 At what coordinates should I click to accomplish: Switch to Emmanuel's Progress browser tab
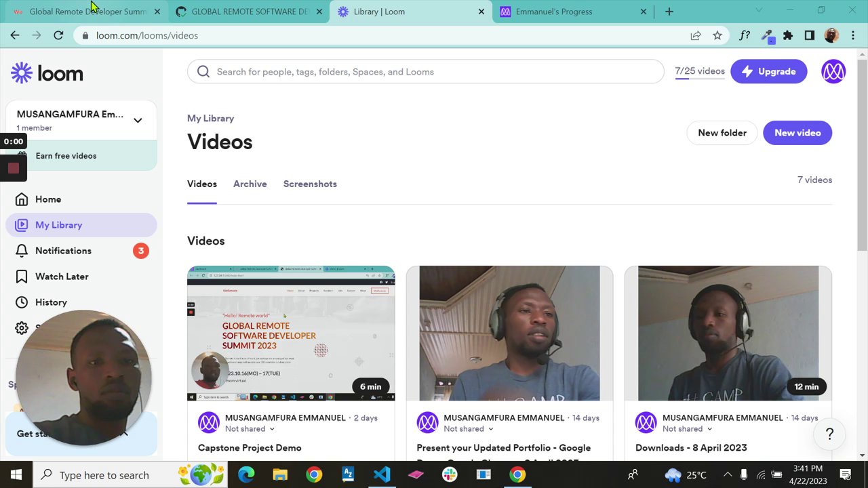pos(573,12)
